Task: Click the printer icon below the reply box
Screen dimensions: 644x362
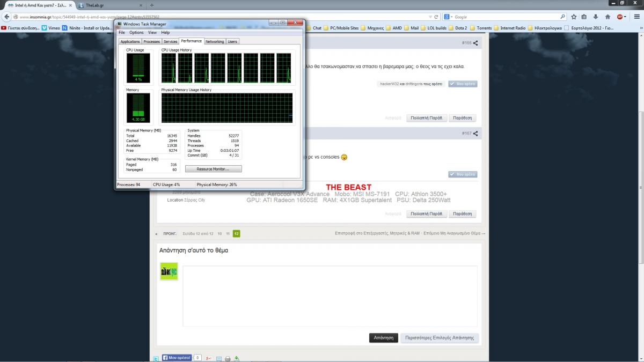Action: click(228, 358)
